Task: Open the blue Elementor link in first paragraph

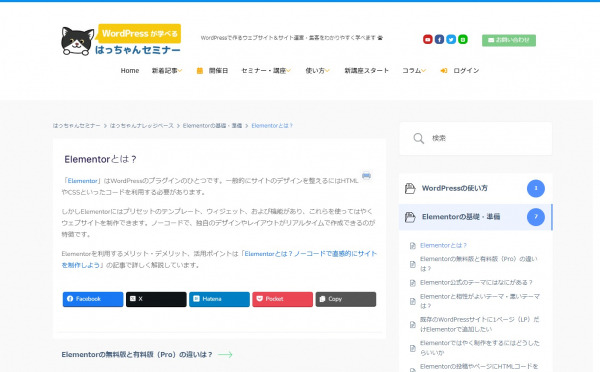Action: 83,181
